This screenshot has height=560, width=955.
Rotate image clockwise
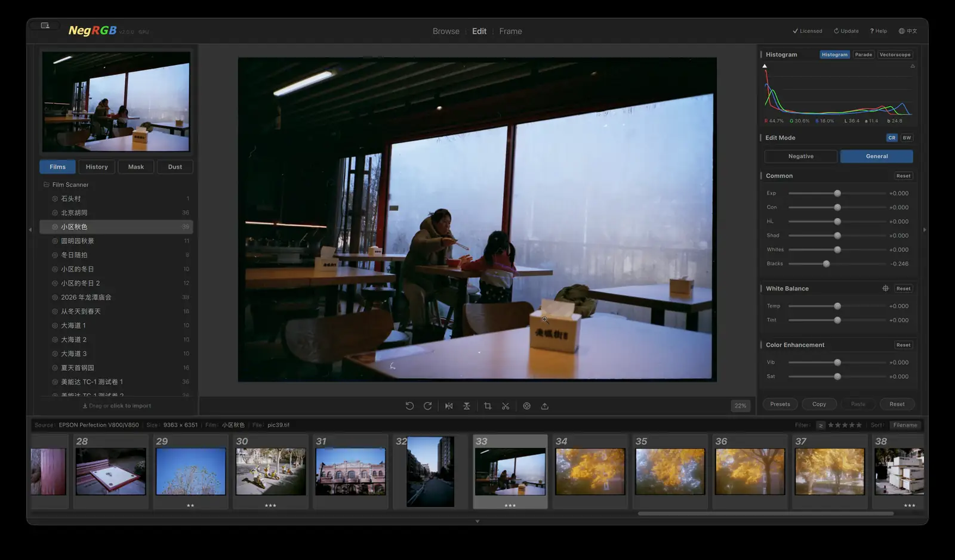point(427,406)
